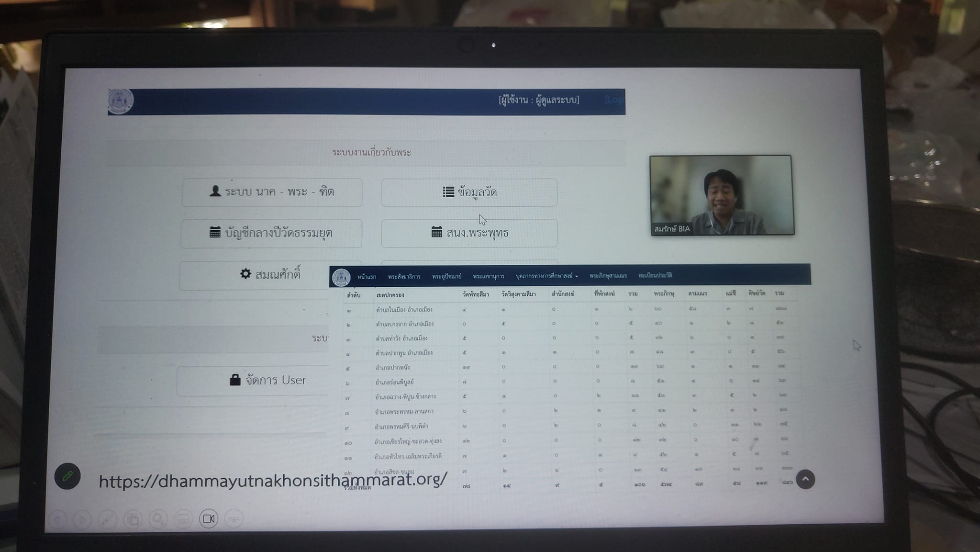Click the round logo in lower navbar
Screen dimensions: 980x552
(x=341, y=277)
